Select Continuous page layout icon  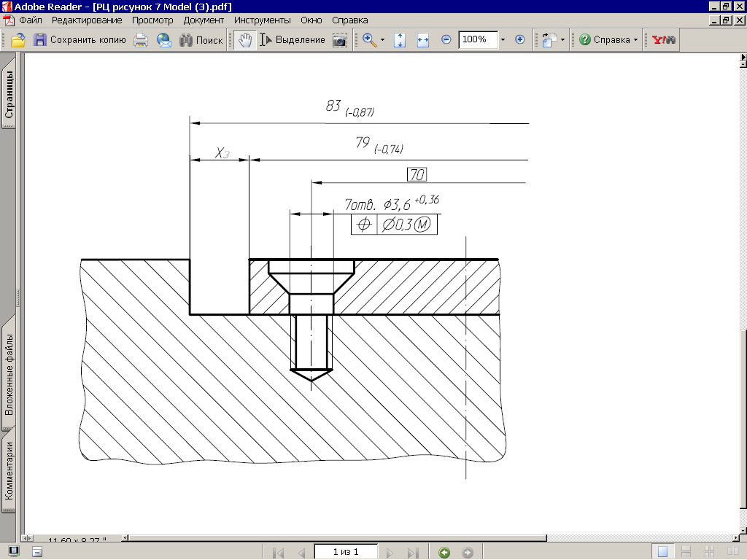(x=686, y=553)
